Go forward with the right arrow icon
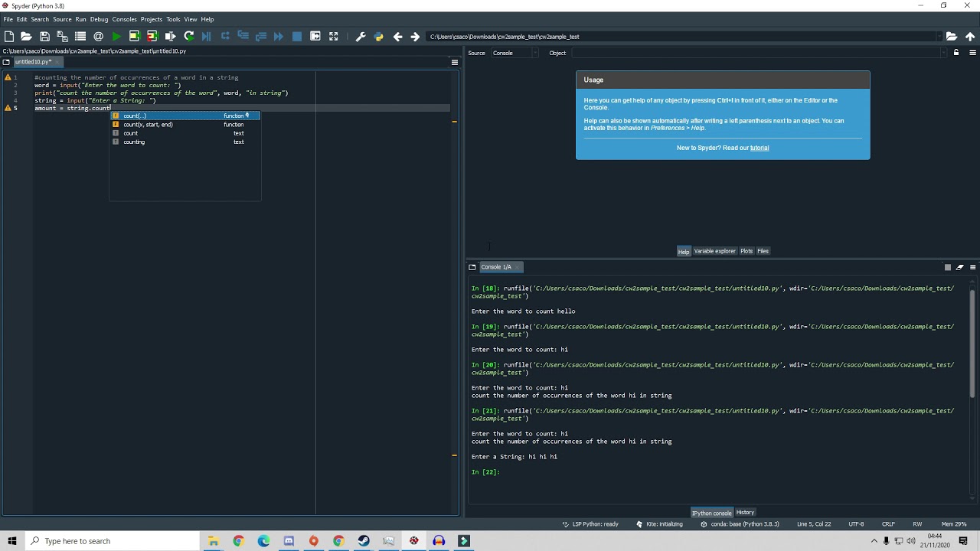Image resolution: width=980 pixels, height=551 pixels. pos(415,36)
